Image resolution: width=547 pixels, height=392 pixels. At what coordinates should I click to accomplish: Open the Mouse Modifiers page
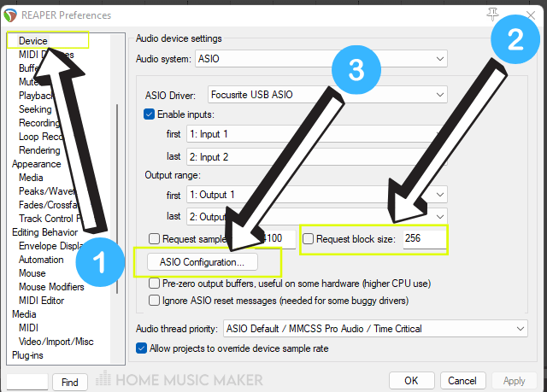pos(51,287)
